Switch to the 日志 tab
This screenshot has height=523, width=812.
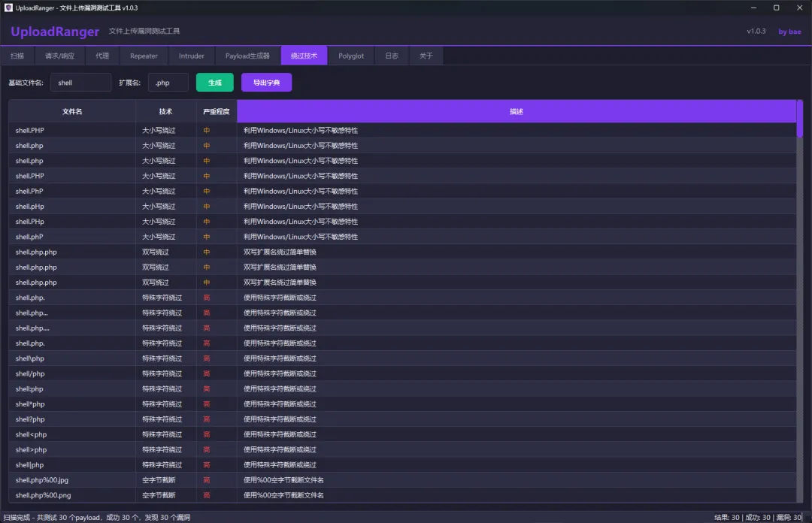click(x=392, y=56)
